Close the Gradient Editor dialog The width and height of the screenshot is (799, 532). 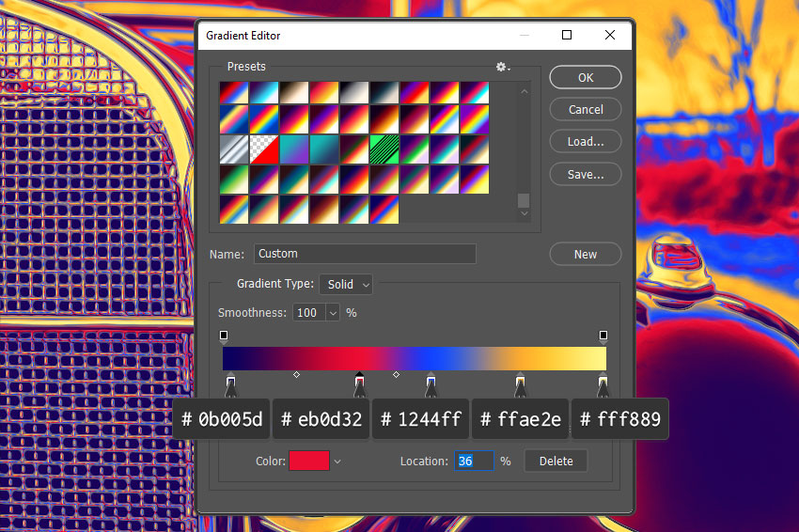(610, 35)
